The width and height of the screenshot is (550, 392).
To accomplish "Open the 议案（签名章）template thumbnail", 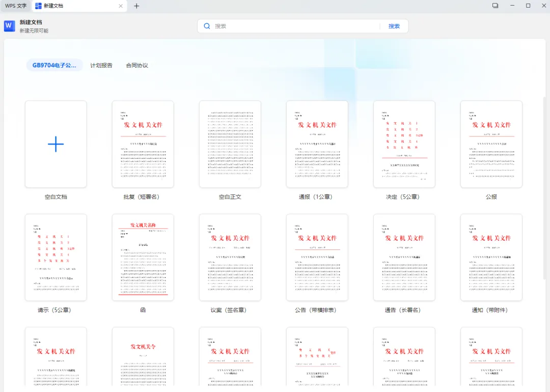I will [230, 258].
